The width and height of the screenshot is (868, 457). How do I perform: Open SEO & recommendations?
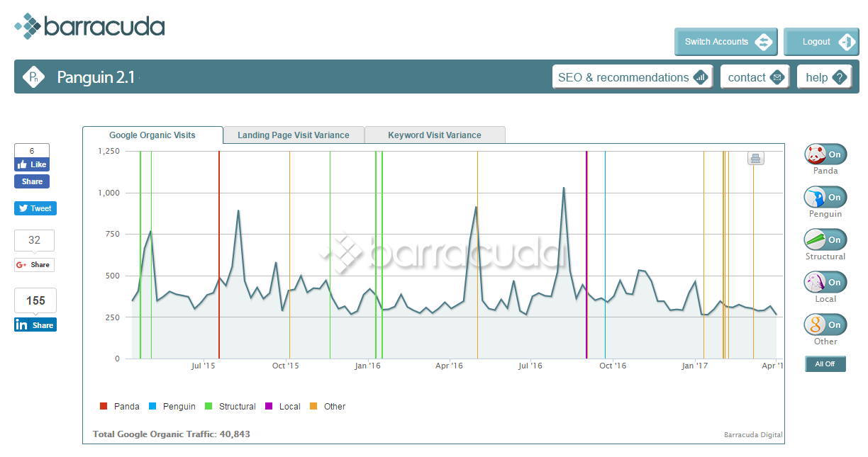pos(633,77)
